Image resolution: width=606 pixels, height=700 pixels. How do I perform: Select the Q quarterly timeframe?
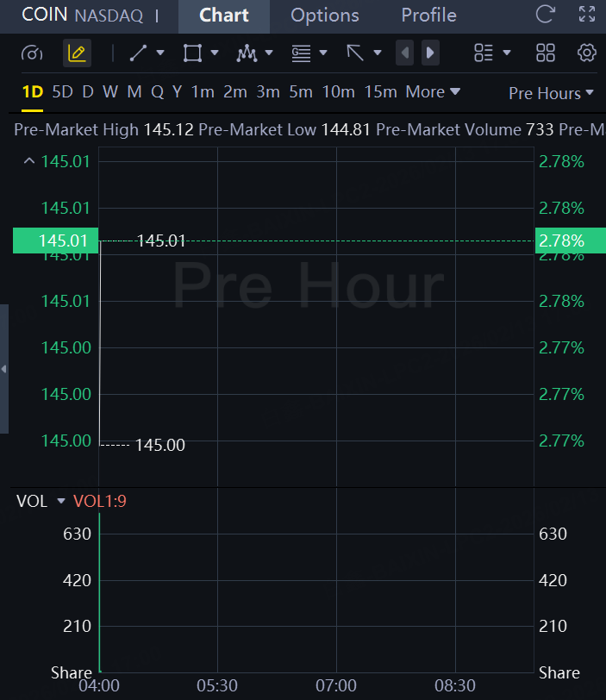point(157,92)
